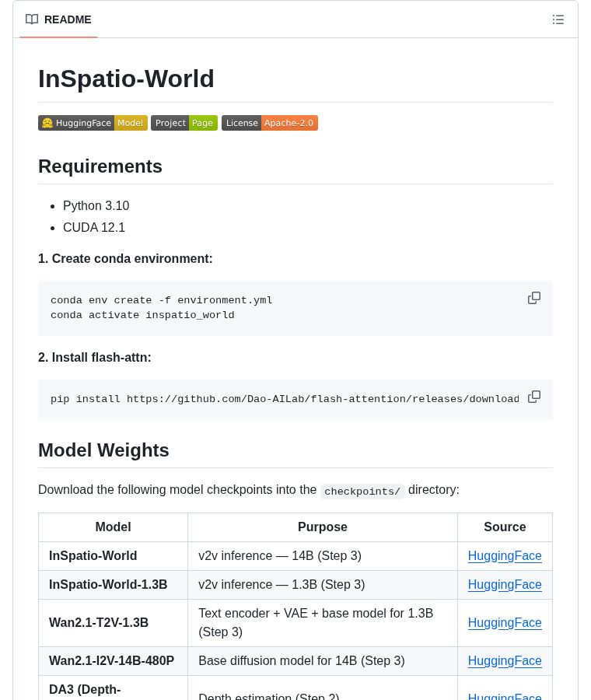Click the Requirements section heading

click(x=100, y=166)
